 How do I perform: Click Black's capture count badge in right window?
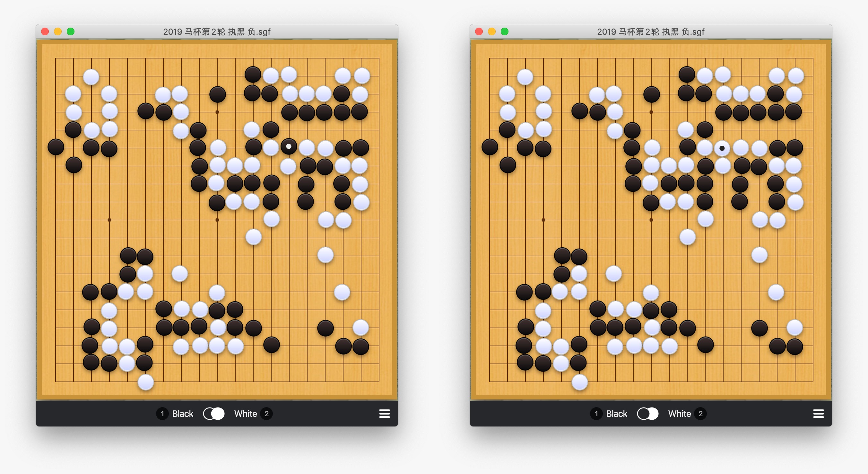click(x=596, y=414)
